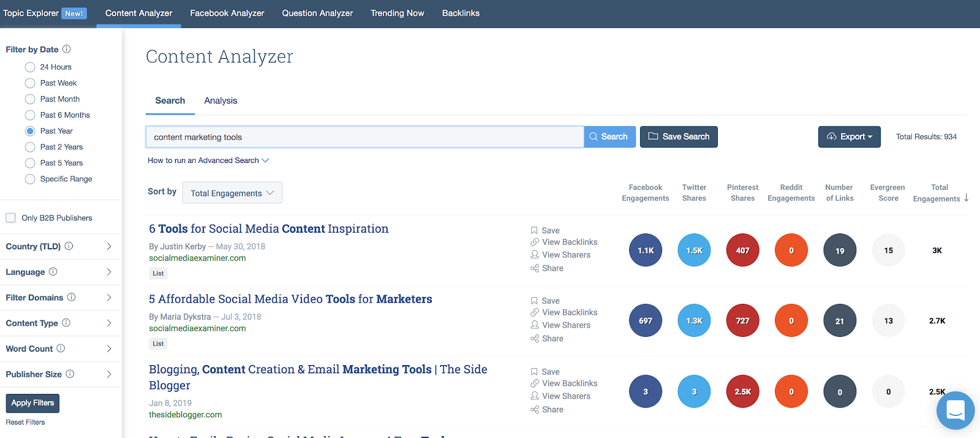The width and height of the screenshot is (980, 438).
Task: Click the info icon beside Filter by Date
Action: point(67,49)
